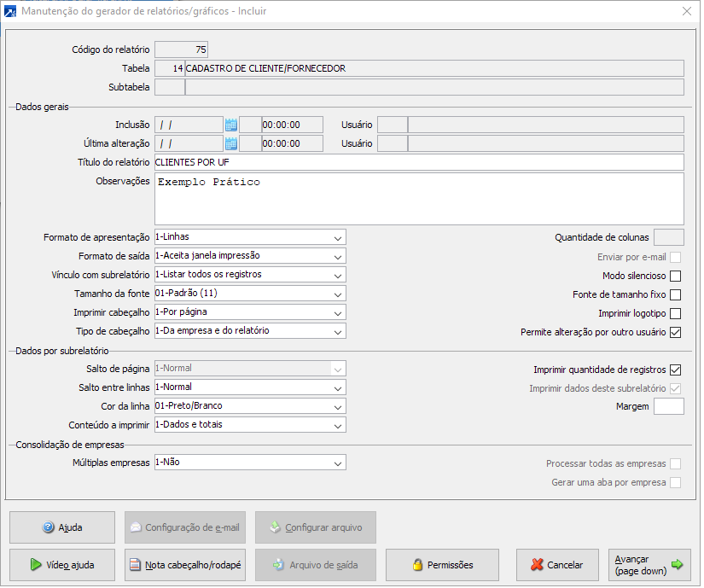Check the Imprimir logotipo box

click(x=675, y=313)
